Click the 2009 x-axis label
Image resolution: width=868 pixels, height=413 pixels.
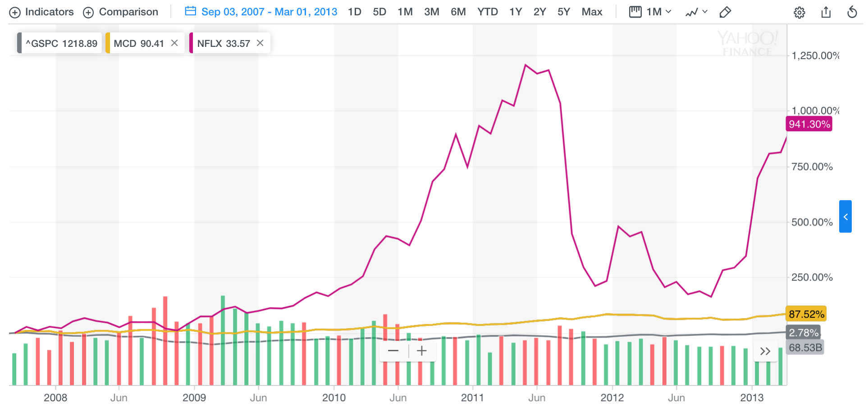(x=194, y=398)
